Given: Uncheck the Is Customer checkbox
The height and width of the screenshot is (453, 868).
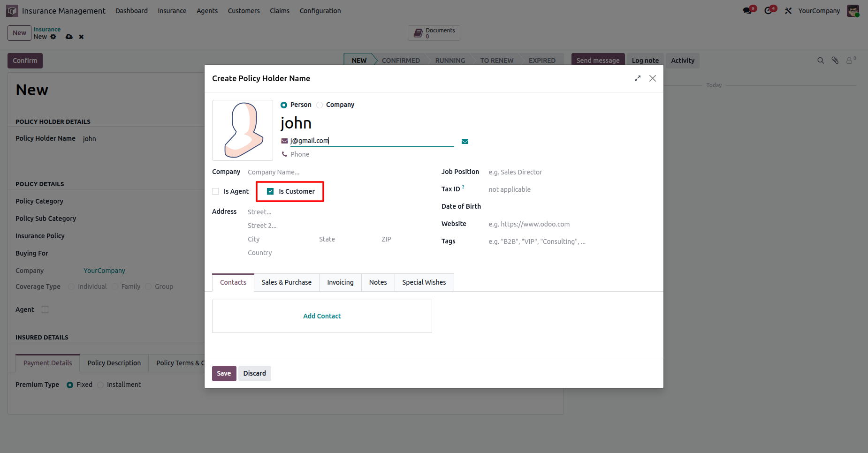Looking at the screenshot, I should (270, 191).
